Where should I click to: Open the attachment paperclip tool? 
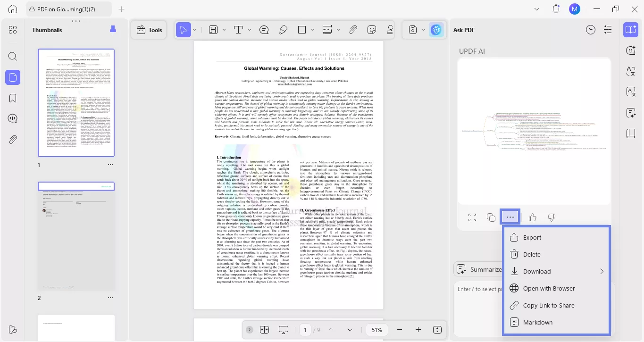tap(353, 30)
